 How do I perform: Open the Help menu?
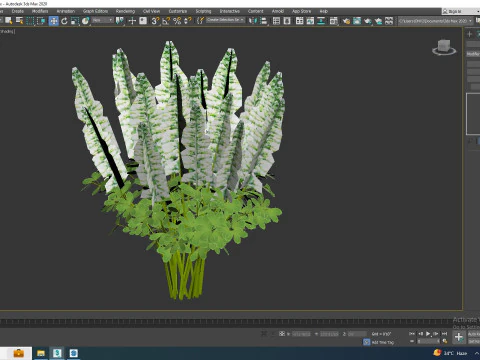click(324, 11)
